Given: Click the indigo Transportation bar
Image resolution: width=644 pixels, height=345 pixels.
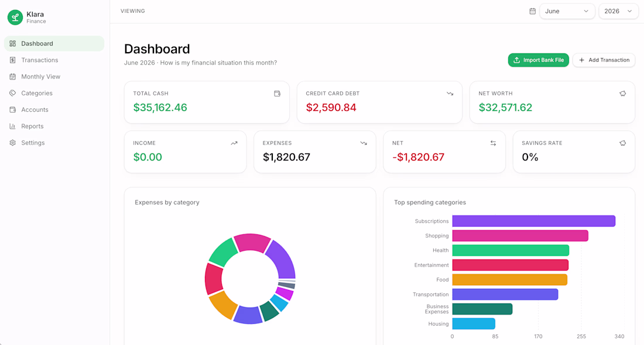Looking at the screenshot, I should [x=505, y=295].
